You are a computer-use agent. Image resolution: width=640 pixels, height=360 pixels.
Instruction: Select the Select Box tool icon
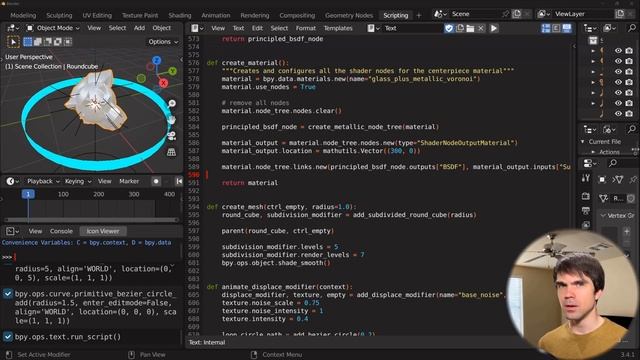13,42
